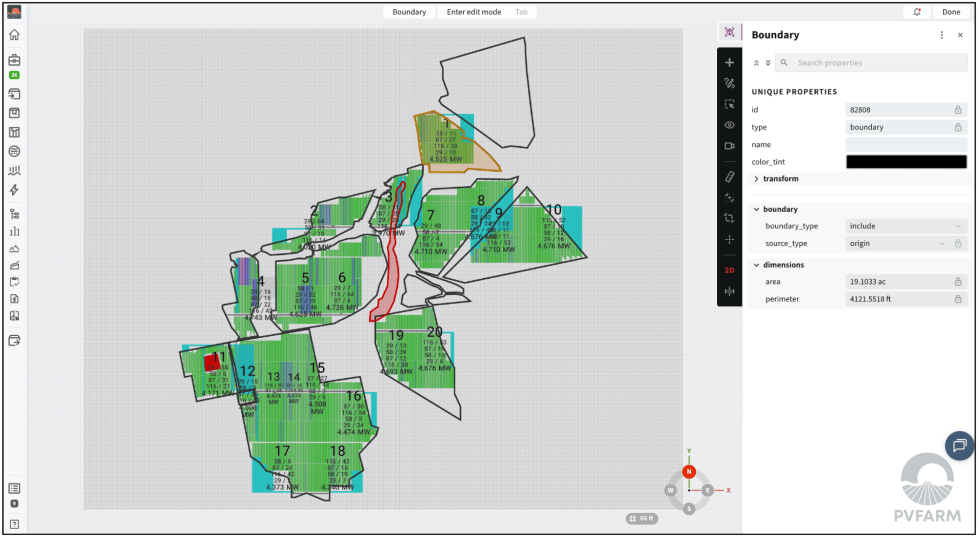The height and width of the screenshot is (538, 980).
Task: Toggle the lock on type field
Action: (x=958, y=127)
